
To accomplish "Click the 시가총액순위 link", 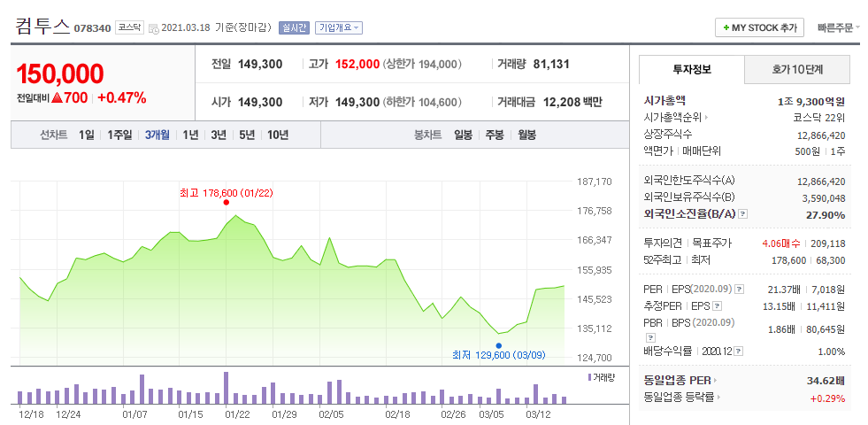I will tap(672, 118).
